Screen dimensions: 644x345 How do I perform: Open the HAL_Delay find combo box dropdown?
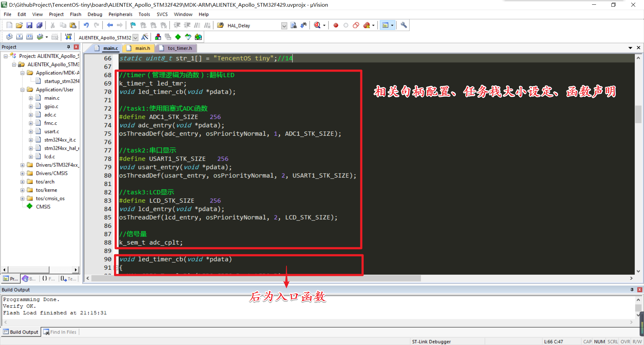(x=284, y=26)
